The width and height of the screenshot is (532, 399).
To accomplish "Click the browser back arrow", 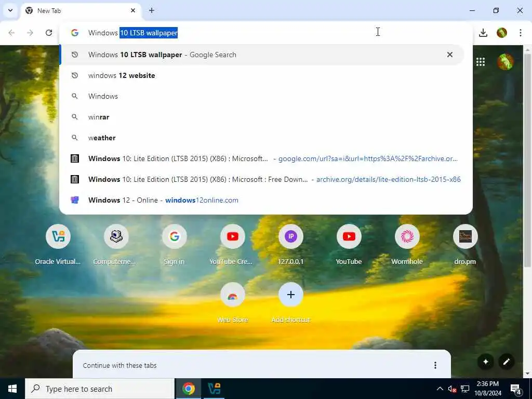I will pos(11,33).
